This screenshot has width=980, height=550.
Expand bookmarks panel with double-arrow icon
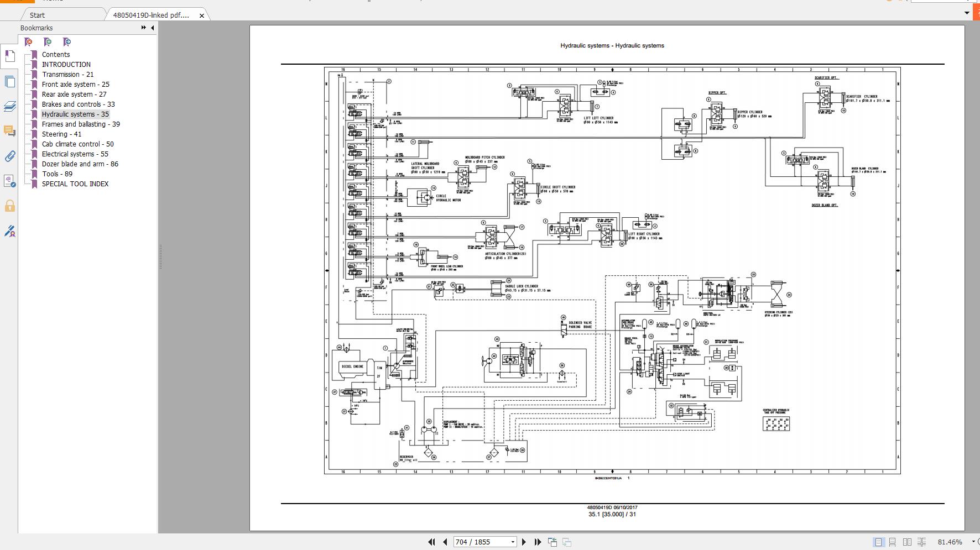tap(144, 28)
